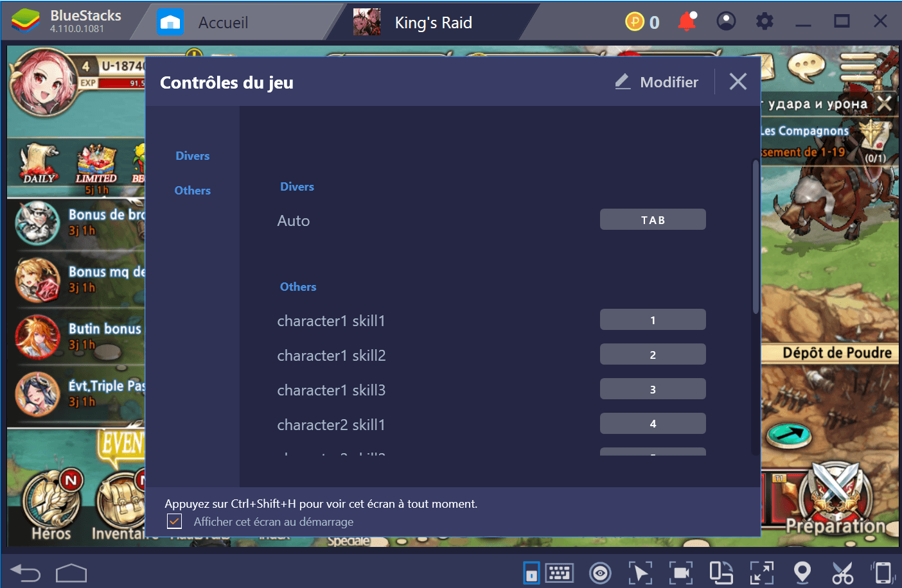This screenshot has height=588, width=902.
Task: Start the screen recorder icon
Action: point(680,573)
